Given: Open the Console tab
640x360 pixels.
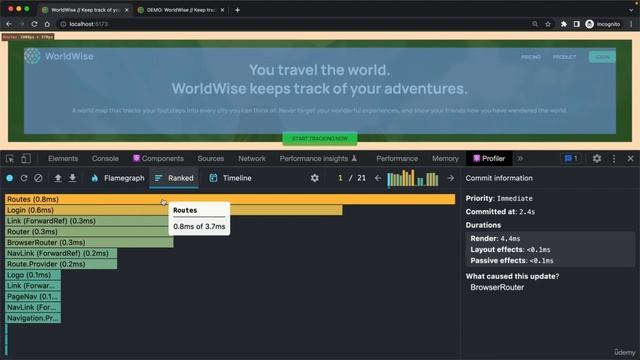Looking at the screenshot, I should [105, 158].
